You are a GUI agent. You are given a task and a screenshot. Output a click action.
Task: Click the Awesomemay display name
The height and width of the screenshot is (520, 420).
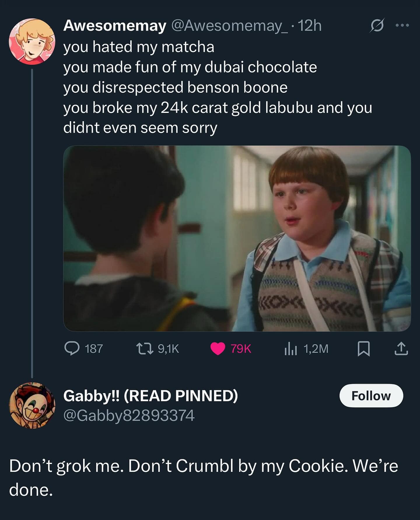(x=115, y=26)
